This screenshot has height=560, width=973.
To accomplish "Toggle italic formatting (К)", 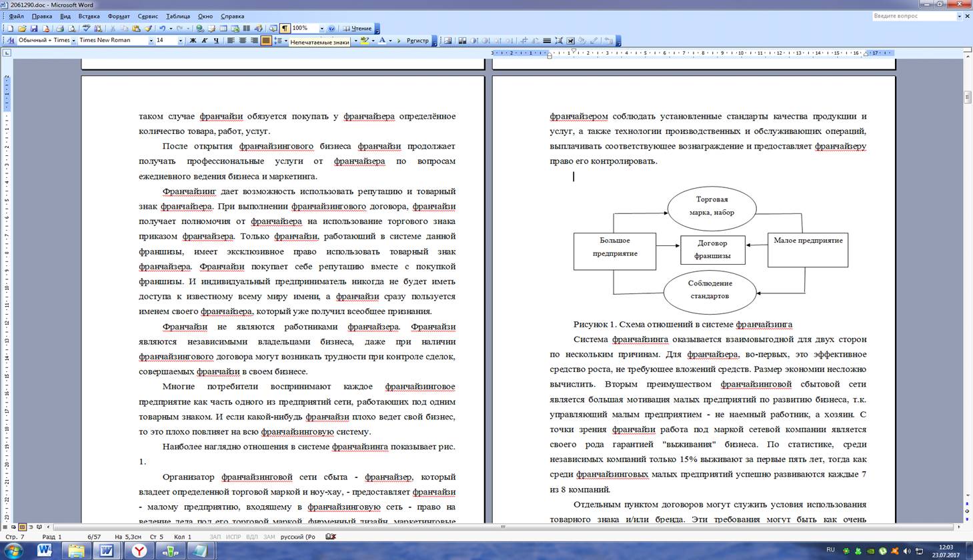I will click(x=205, y=41).
